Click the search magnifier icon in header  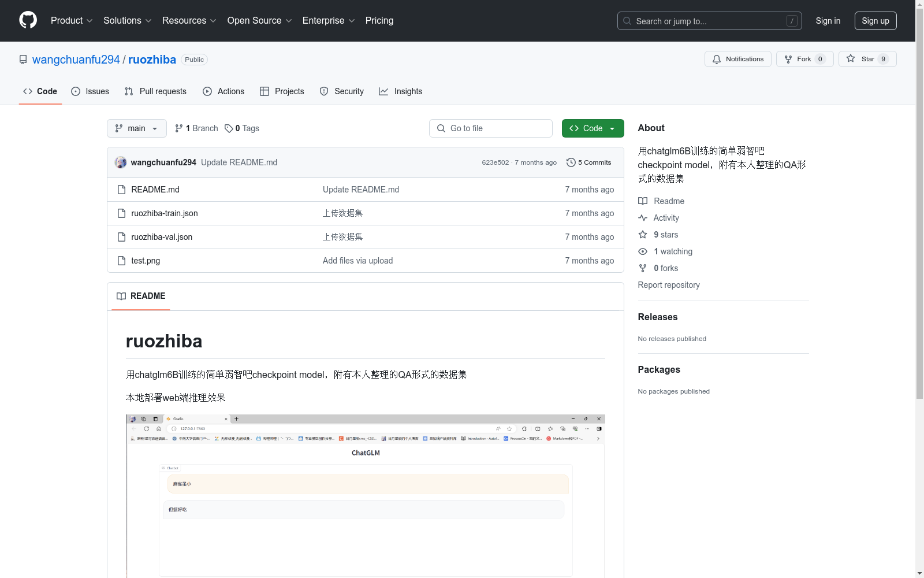pyautogui.click(x=627, y=21)
